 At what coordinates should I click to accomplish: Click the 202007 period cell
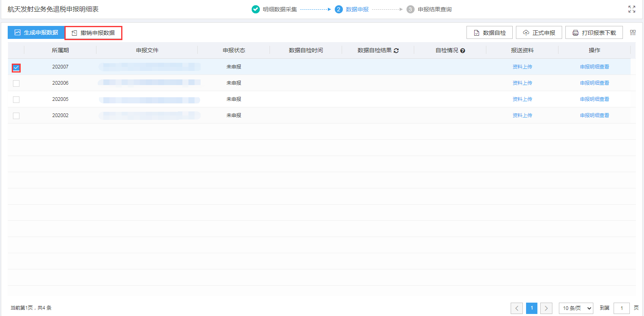[x=60, y=67]
